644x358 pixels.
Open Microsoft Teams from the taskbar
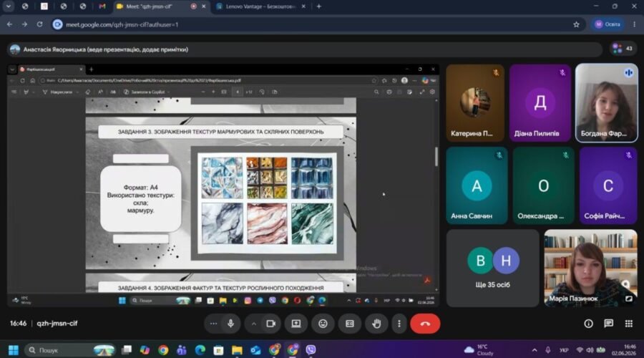point(182,350)
